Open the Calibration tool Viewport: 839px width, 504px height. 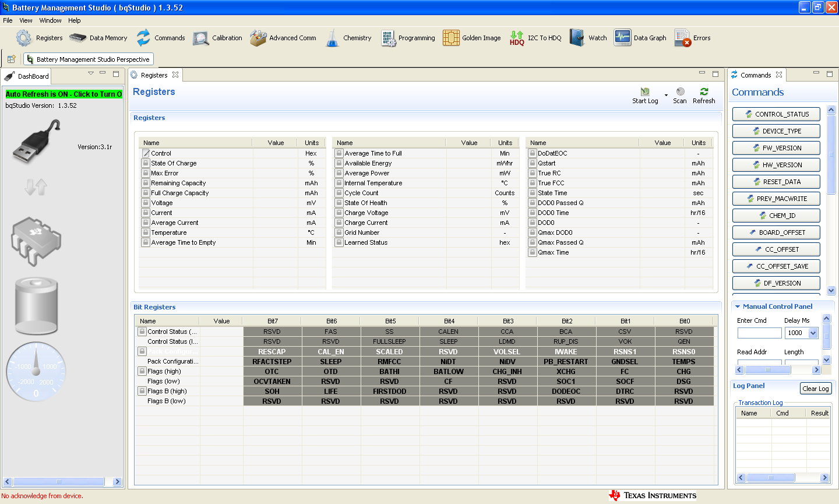(217, 38)
